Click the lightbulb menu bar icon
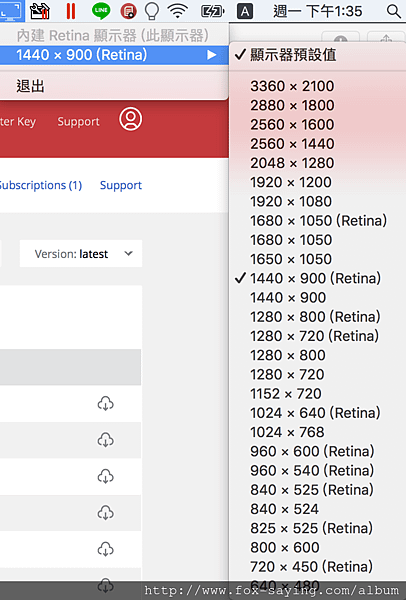 tap(152, 11)
